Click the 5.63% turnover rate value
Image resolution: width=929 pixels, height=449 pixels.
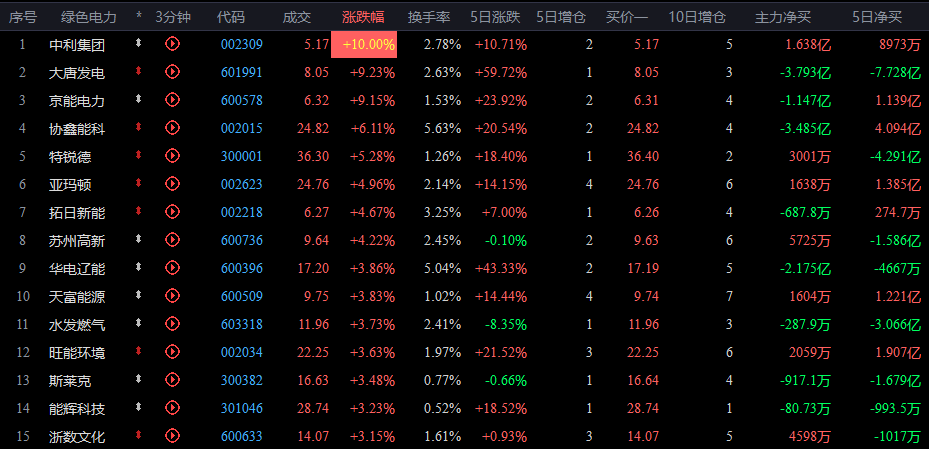pyautogui.click(x=443, y=129)
